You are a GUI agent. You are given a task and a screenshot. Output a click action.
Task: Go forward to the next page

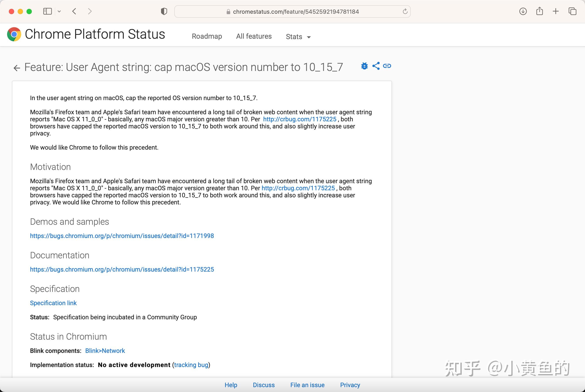click(90, 11)
